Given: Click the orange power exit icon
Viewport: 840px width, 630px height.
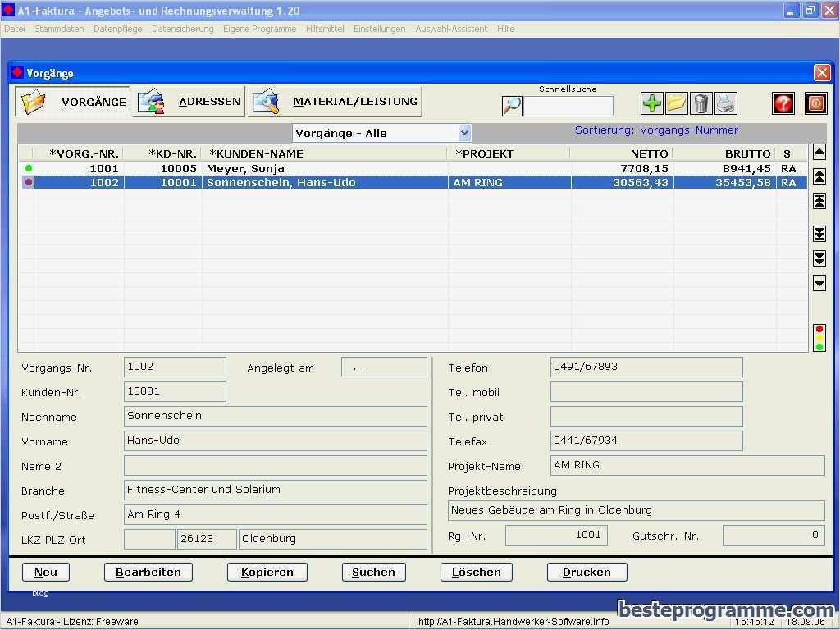Looking at the screenshot, I should 815,103.
